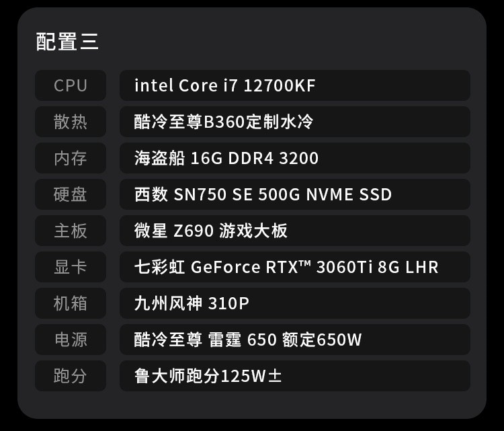This screenshot has height=431, width=504.
Task: Select the 显卡 label cell
Action: coord(71,268)
